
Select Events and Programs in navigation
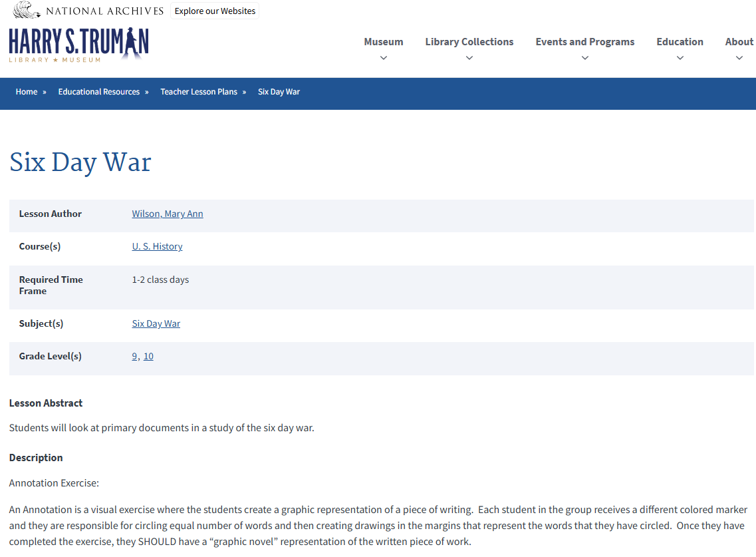[x=584, y=41]
